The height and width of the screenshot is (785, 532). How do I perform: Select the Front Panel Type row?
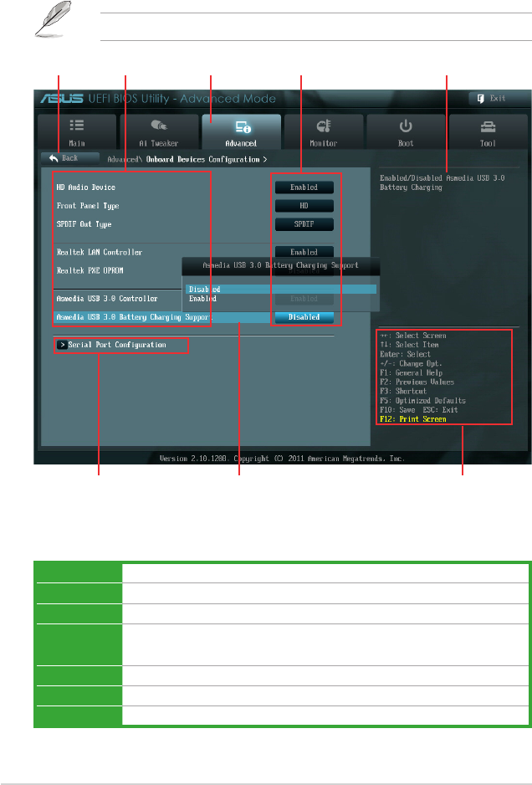pyautogui.click(x=88, y=206)
